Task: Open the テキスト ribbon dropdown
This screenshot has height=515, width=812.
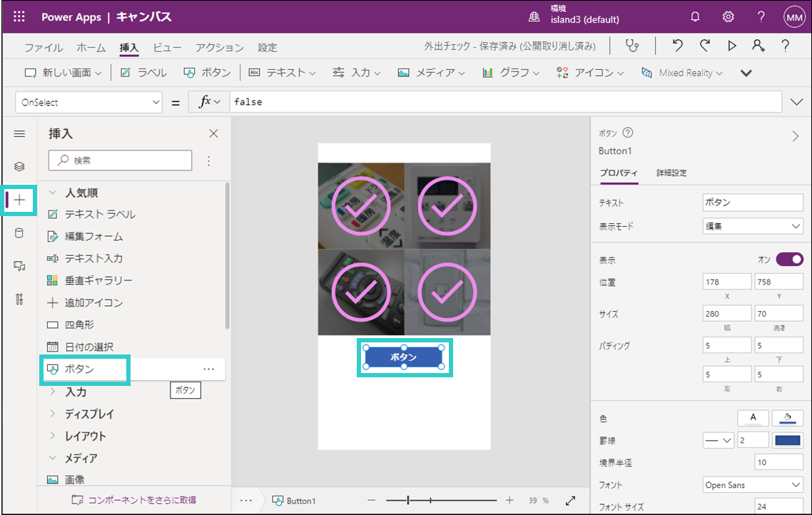Action: tap(283, 73)
